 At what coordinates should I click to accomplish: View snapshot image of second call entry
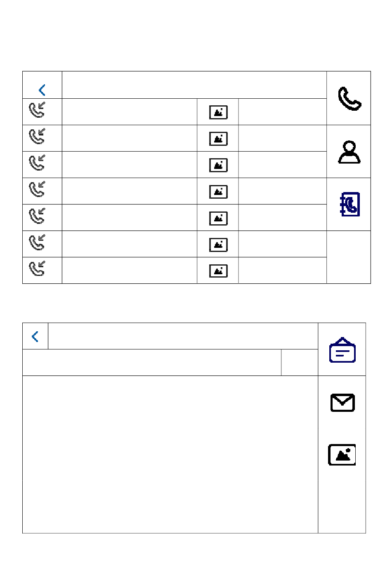218,139
